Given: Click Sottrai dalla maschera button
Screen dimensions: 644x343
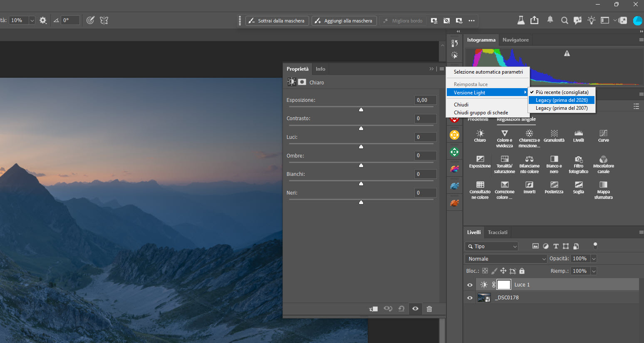Looking at the screenshot, I should [277, 20].
